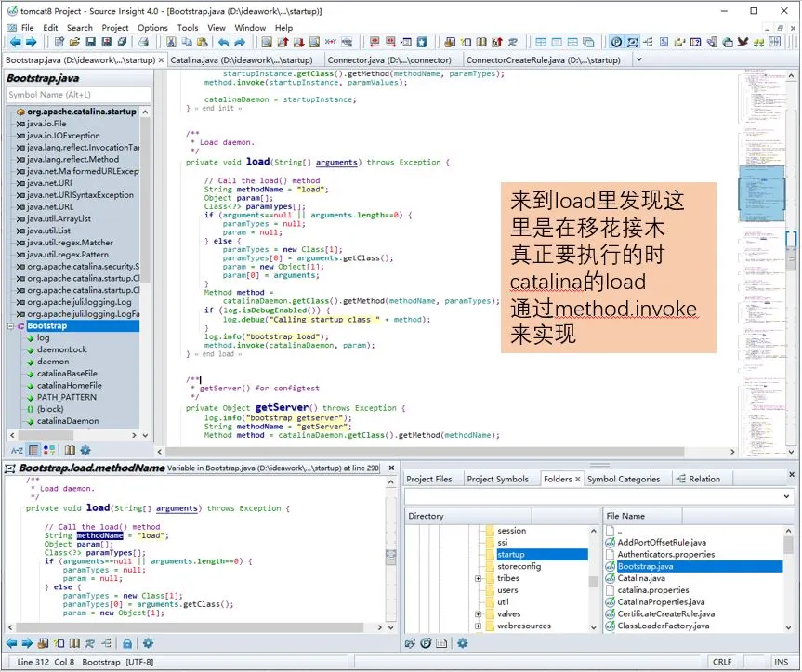Expand the valves folder node
802x672 pixels.
pos(478,613)
